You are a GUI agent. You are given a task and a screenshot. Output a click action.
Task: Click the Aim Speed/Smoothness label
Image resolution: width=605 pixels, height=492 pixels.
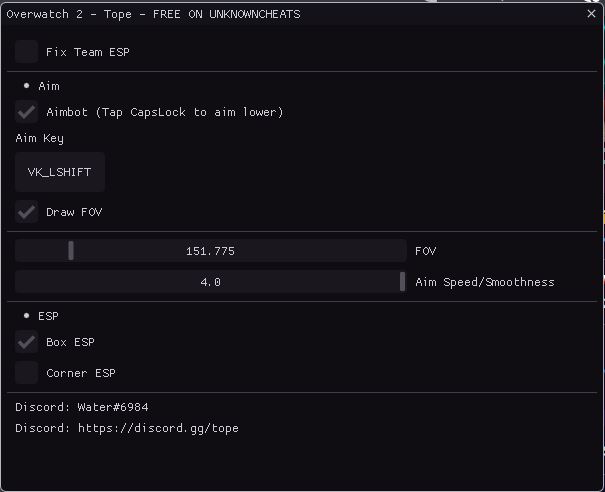[485, 282]
